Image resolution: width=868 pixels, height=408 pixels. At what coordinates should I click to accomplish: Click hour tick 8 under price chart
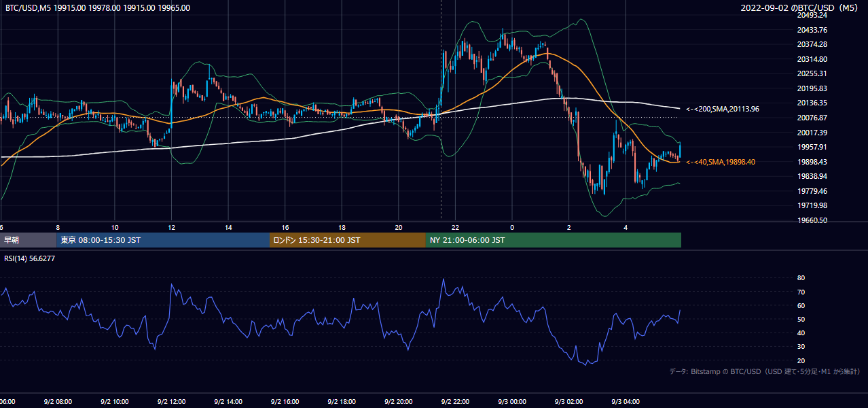click(58, 227)
